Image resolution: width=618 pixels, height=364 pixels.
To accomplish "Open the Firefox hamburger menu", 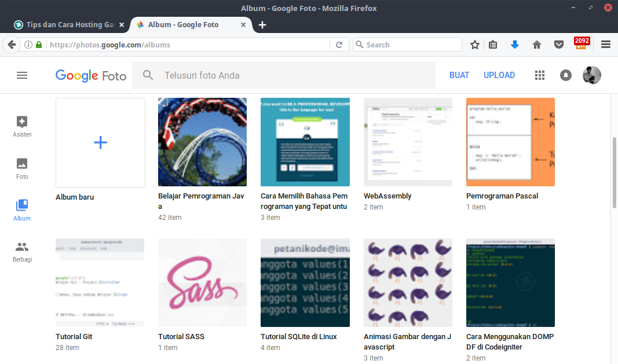I will pyautogui.click(x=606, y=45).
